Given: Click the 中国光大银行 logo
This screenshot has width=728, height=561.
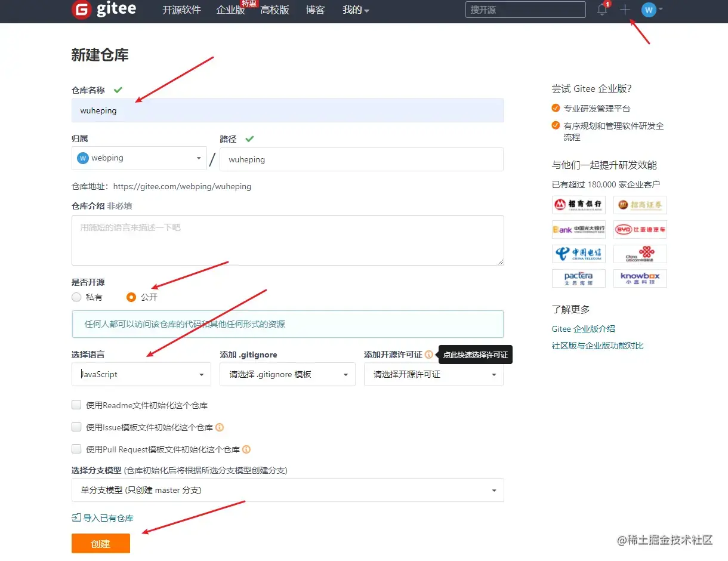Looking at the screenshot, I should click(579, 229).
